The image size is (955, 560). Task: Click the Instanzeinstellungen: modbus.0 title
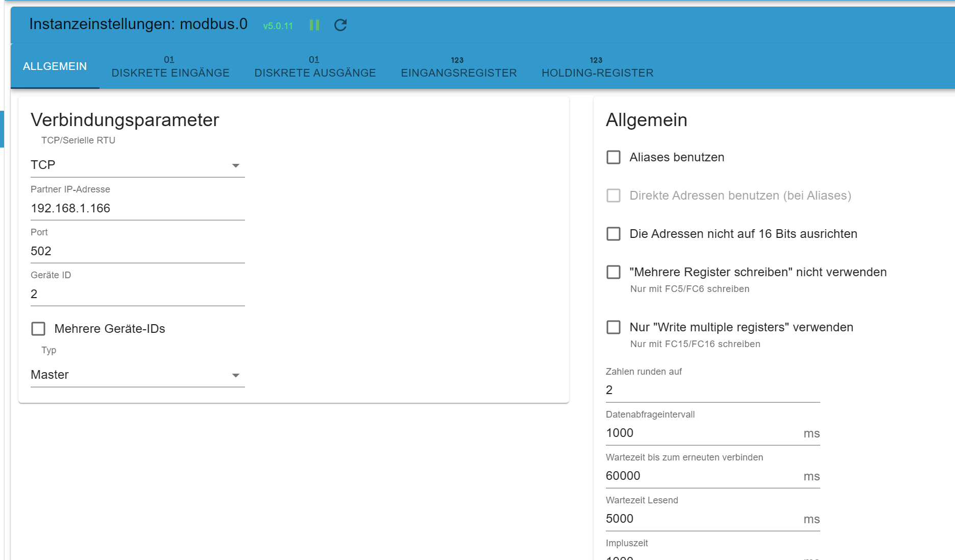click(x=138, y=24)
